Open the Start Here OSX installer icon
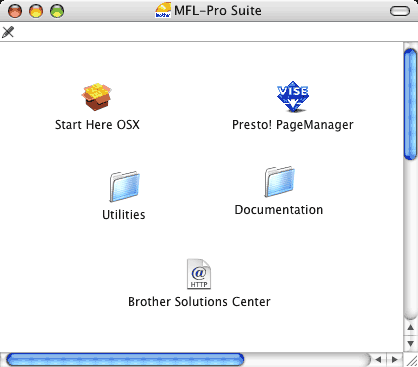 pyautogui.click(x=97, y=97)
